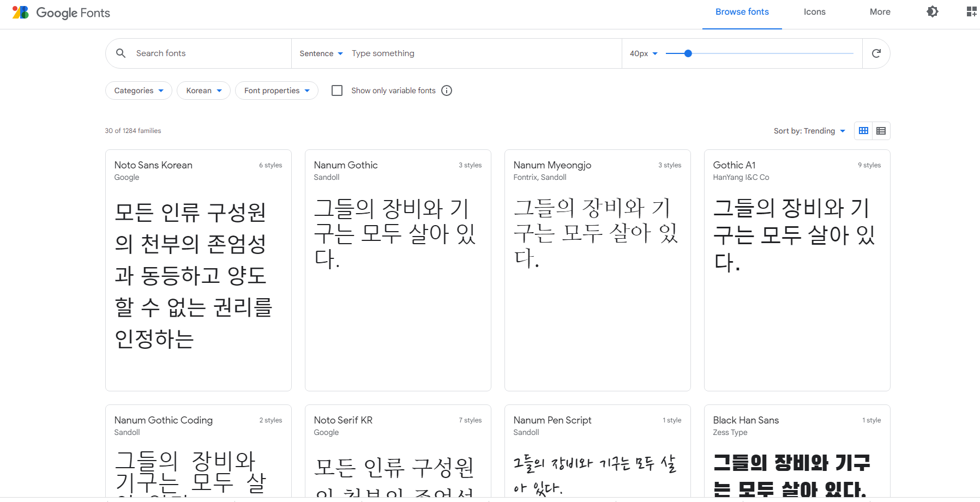Open the Nanum Gothic Coding font card
Viewport: 980px width, 502px height.
pos(198,451)
